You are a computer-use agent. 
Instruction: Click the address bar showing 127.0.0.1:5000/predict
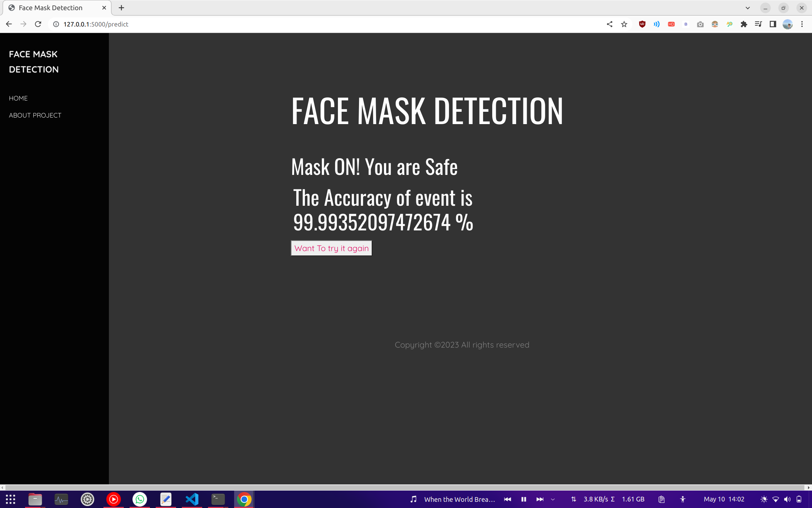(x=96, y=24)
